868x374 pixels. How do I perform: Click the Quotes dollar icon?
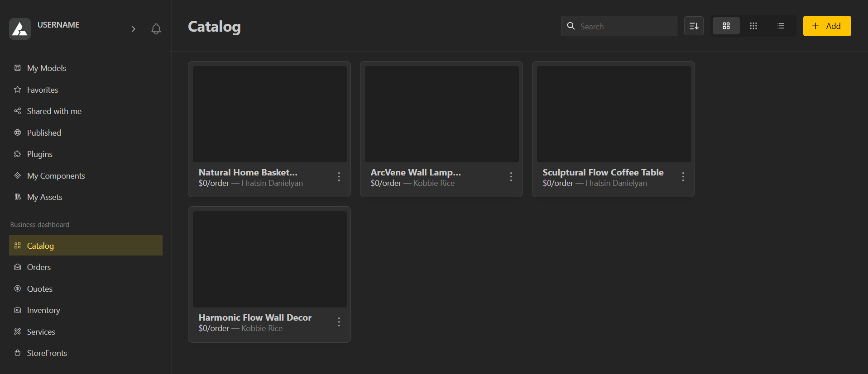(x=18, y=289)
